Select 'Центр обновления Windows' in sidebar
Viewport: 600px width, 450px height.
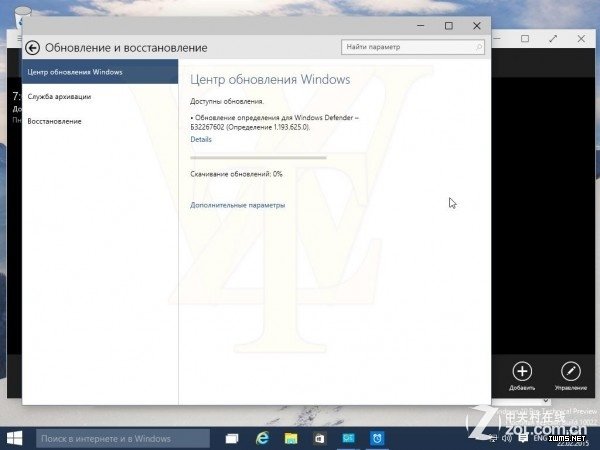point(100,72)
